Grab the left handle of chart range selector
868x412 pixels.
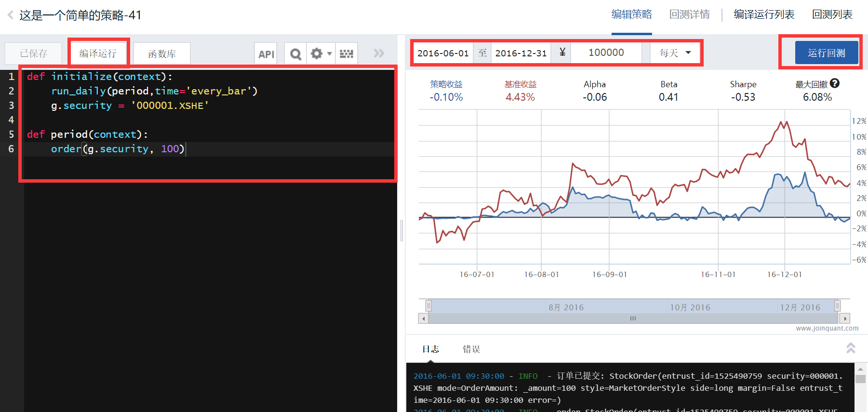pos(428,306)
